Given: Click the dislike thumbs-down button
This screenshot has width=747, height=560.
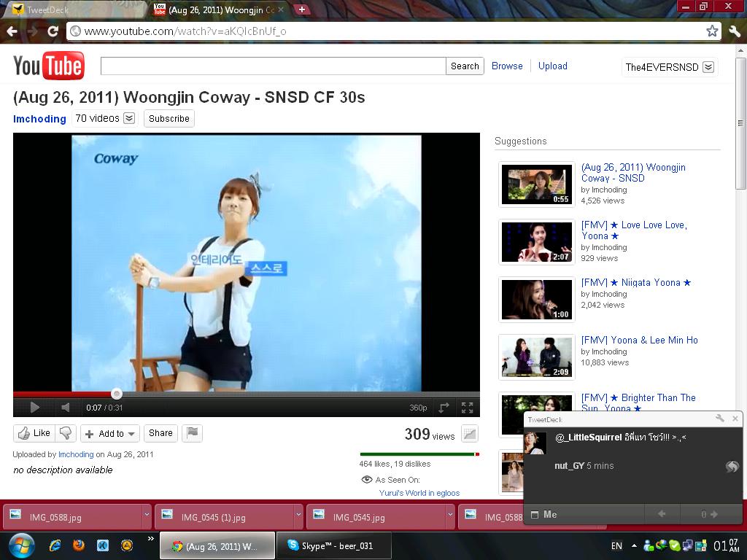Looking at the screenshot, I should [x=66, y=433].
